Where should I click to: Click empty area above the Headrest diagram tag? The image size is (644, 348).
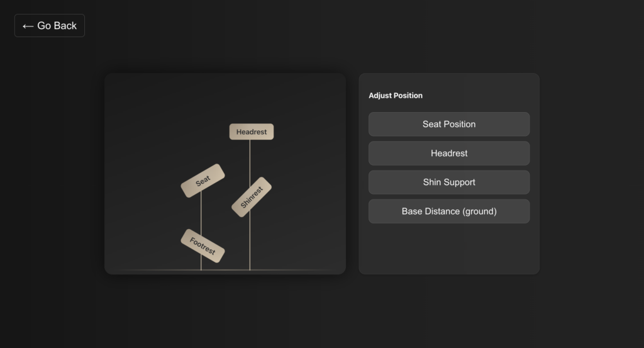point(251,101)
